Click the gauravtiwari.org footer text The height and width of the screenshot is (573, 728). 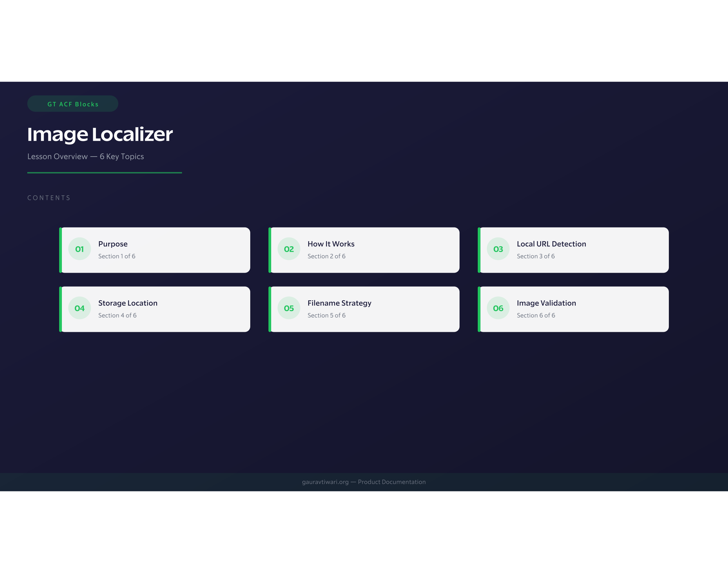click(x=364, y=482)
